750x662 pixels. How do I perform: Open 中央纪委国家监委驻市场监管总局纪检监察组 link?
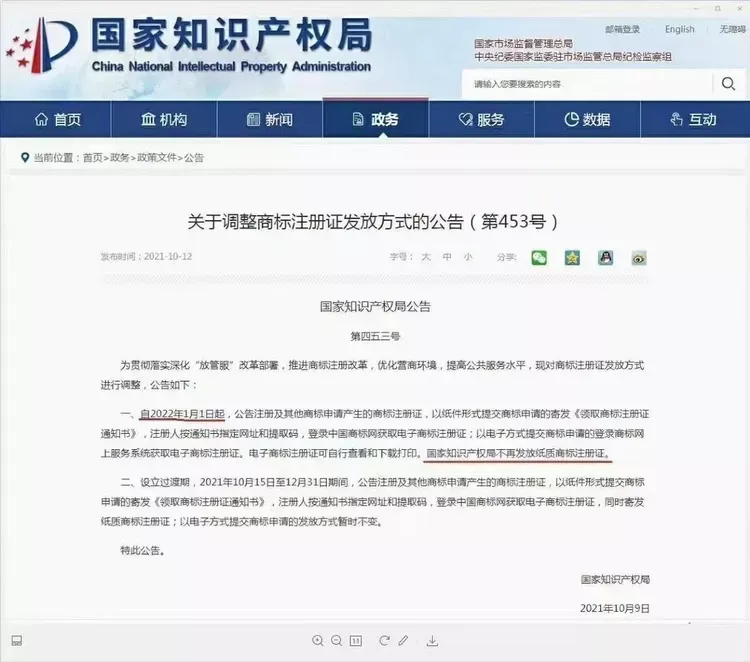pyautogui.click(x=573, y=57)
